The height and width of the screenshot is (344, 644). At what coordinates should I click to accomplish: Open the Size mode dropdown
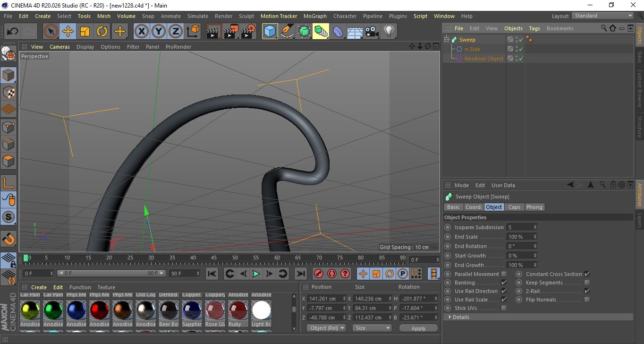[x=373, y=328]
